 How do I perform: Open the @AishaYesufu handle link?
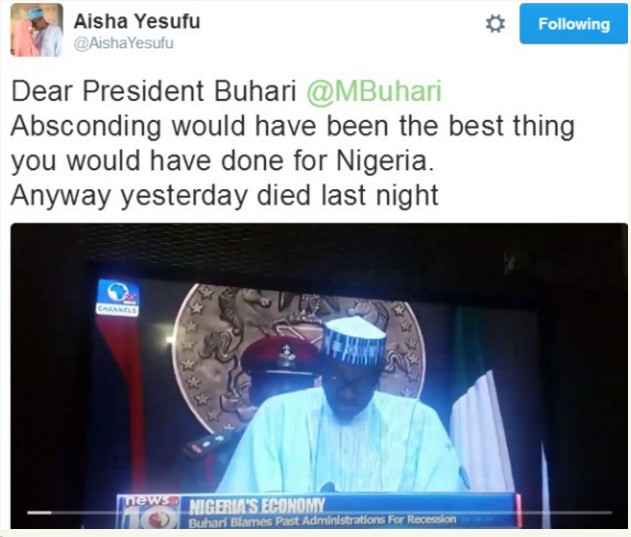[124, 43]
